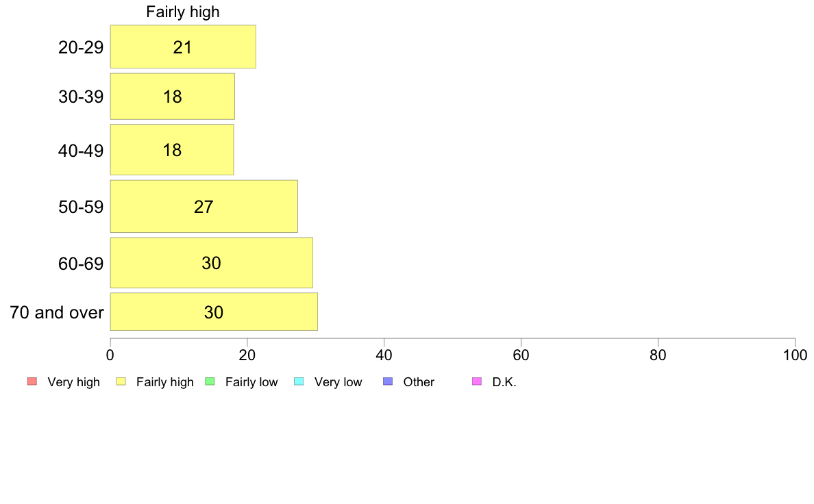Select the 50-59 bar showing 27
814x504 pixels.
point(204,207)
